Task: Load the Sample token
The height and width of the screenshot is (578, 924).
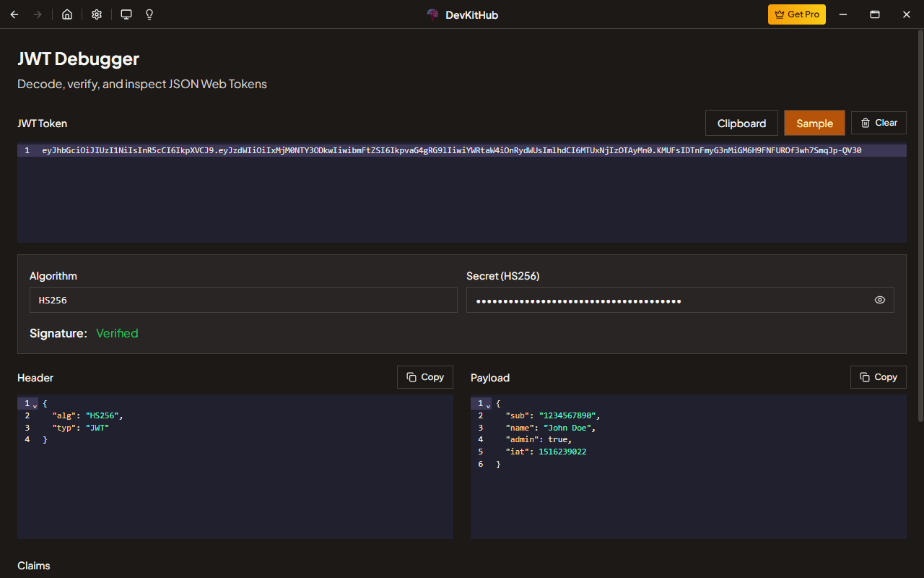Action: click(x=814, y=123)
